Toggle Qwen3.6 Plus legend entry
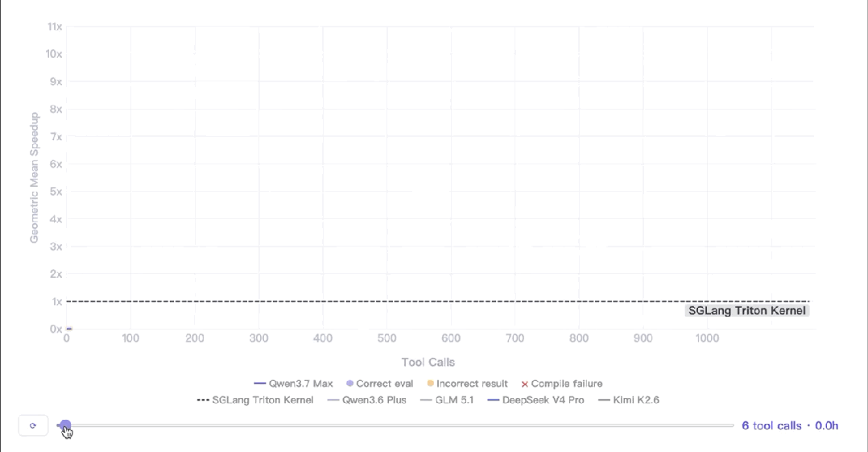The width and height of the screenshot is (868, 452). 367,400
